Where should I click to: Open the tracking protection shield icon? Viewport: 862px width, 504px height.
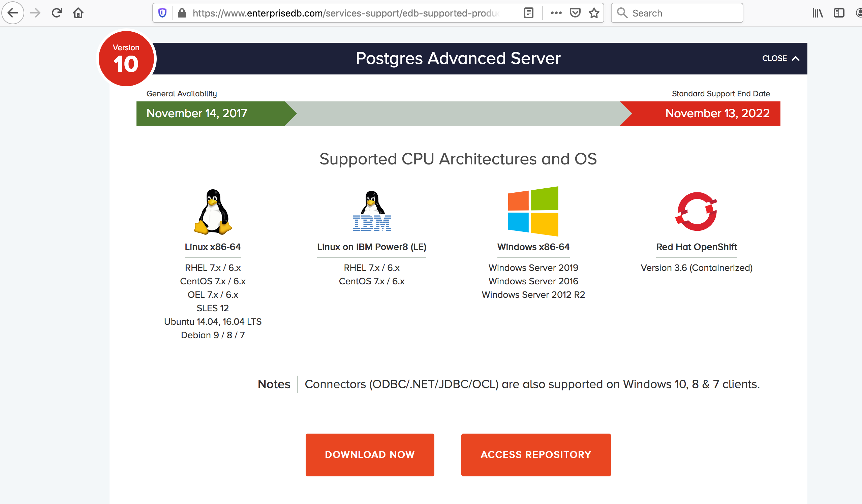[162, 13]
